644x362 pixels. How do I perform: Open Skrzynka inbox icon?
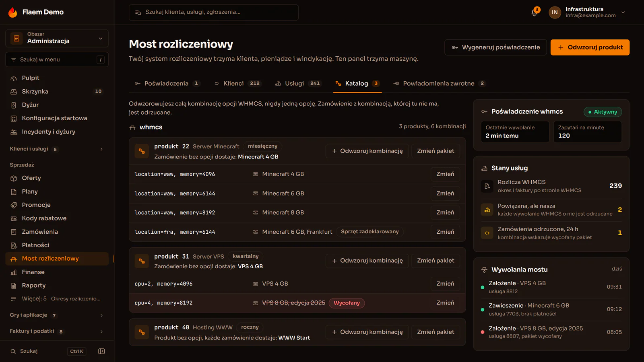[14, 92]
